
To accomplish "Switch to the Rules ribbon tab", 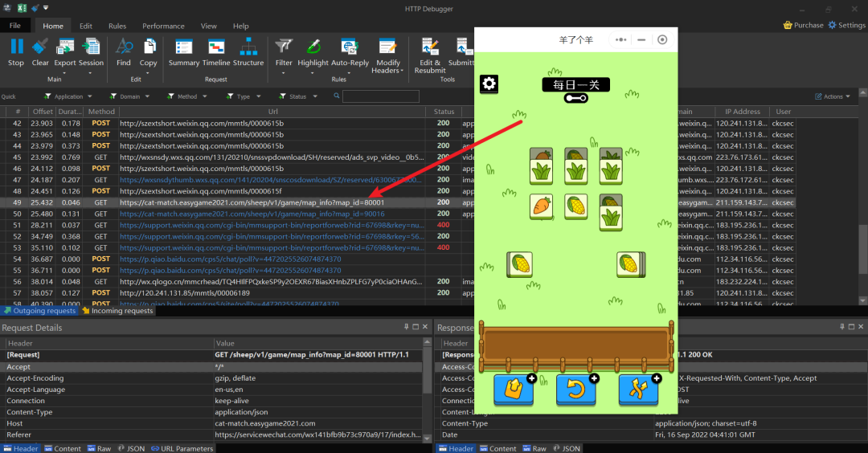I will tap(117, 26).
